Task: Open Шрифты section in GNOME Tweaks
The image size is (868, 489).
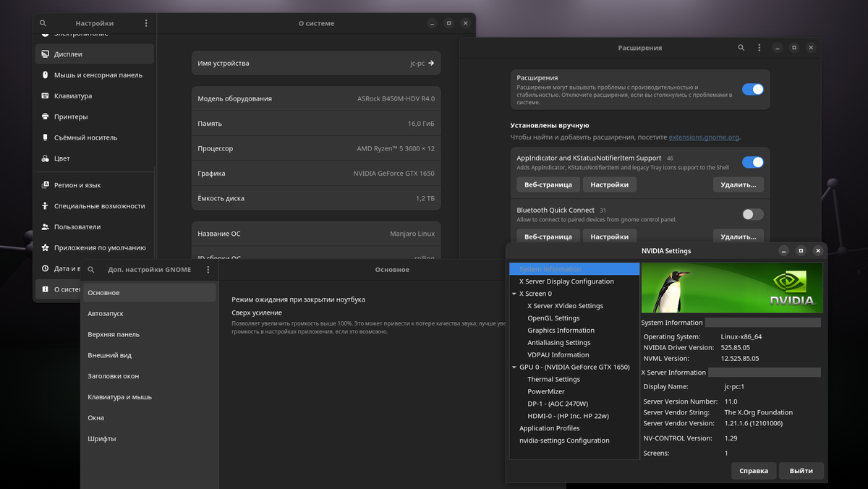Action: [149, 439]
